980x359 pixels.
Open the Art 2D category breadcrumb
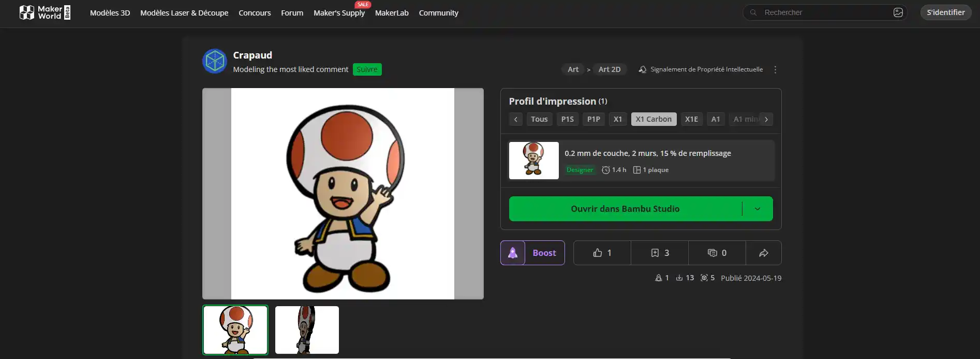[610, 69]
